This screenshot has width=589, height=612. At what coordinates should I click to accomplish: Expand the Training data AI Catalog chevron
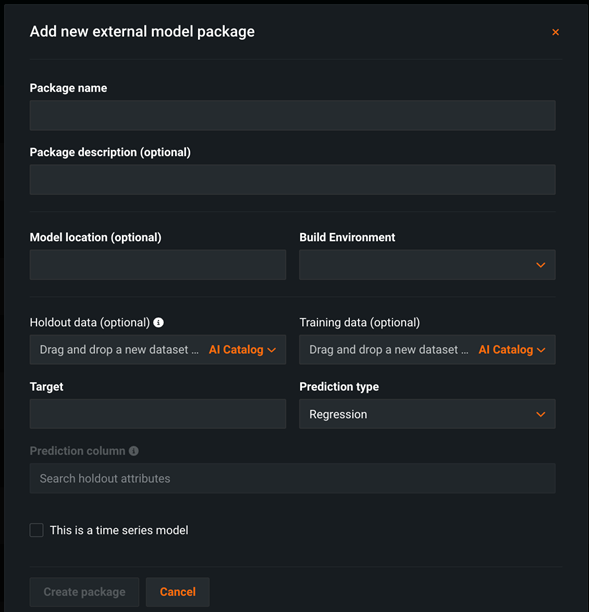click(541, 350)
